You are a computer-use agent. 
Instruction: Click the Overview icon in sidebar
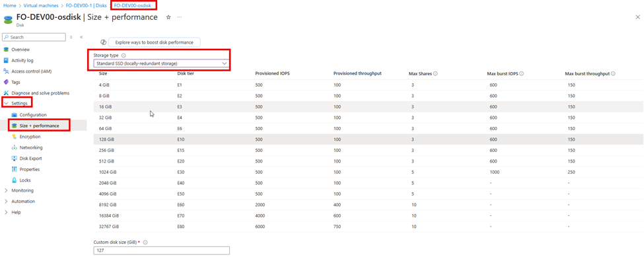click(6, 50)
